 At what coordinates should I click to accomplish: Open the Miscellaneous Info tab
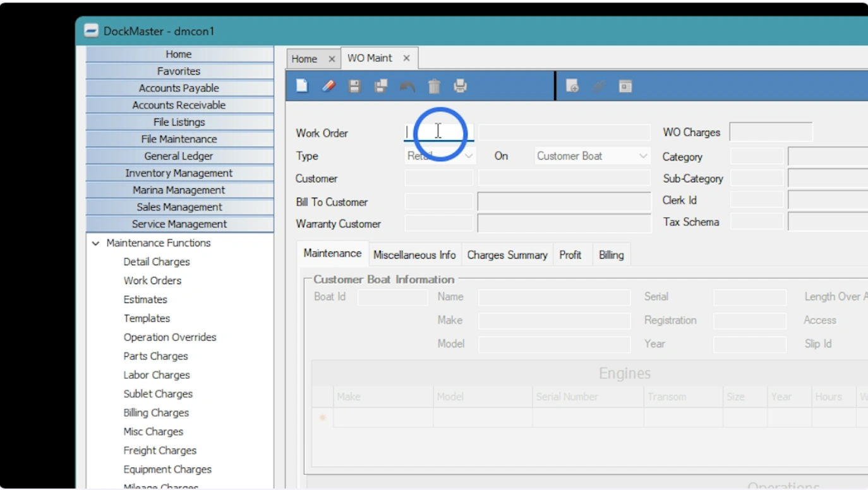tap(414, 255)
